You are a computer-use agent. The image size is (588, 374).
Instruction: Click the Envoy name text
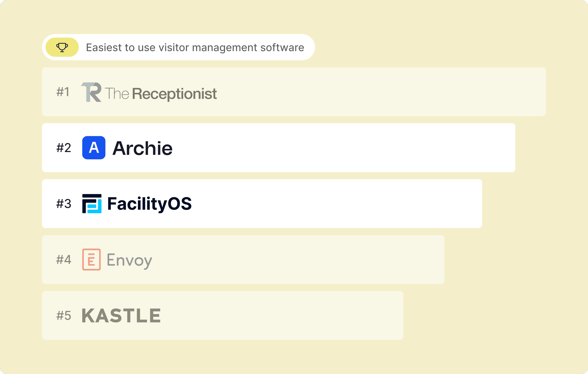tap(129, 260)
